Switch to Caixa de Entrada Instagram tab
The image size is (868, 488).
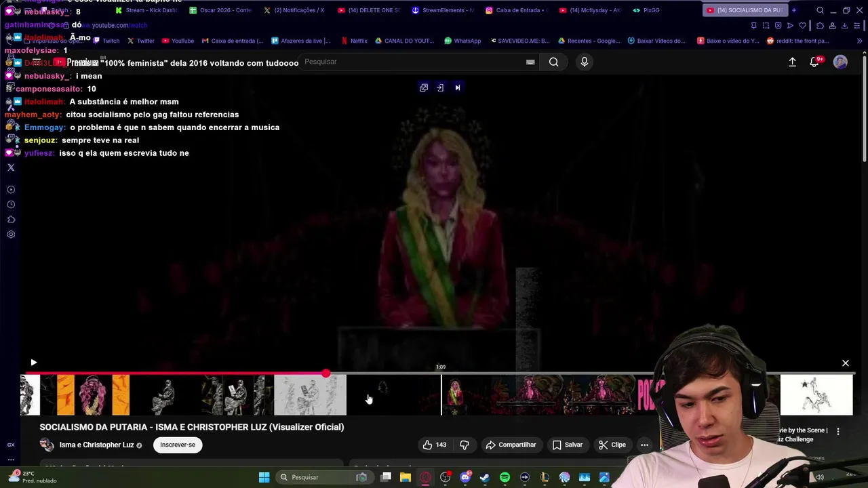pyautogui.click(x=515, y=10)
